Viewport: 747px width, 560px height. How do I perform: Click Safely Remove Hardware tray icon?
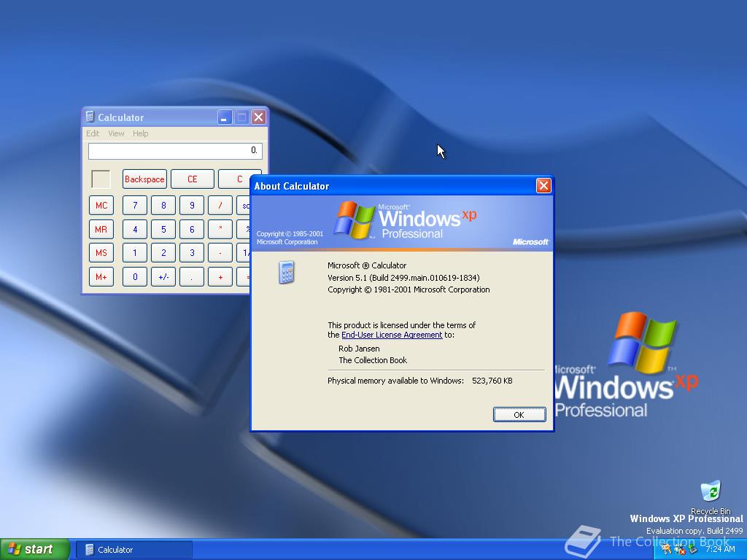[693, 550]
